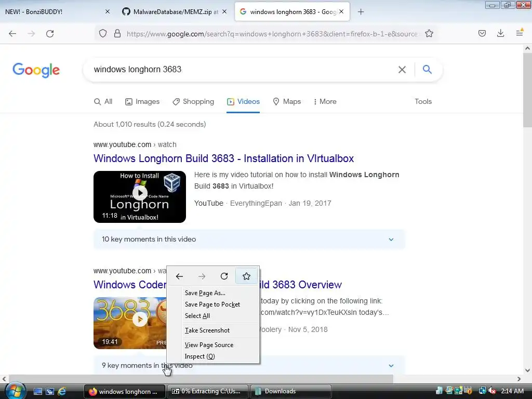The image size is (532, 399).
Task: Open the Build 3683 Overview result link
Action: point(301,285)
